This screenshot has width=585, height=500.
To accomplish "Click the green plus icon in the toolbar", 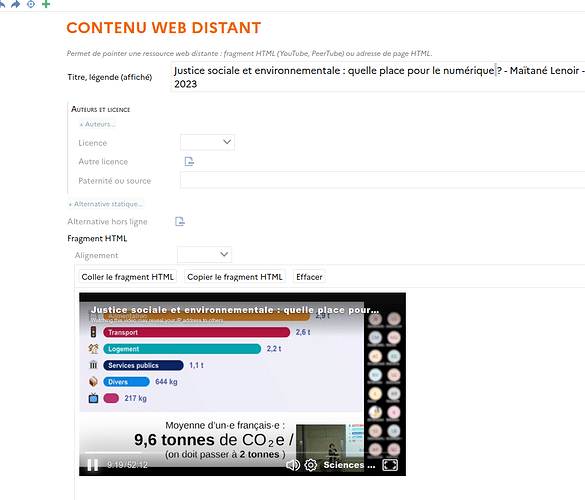I will click(x=46, y=4).
